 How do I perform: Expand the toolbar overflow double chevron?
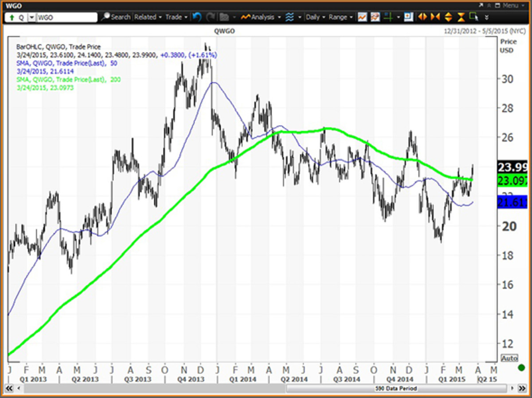point(487,18)
